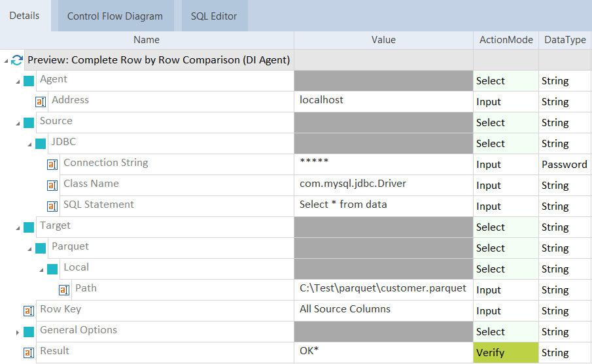
Task: Click the teal Parquet module icon
Action: pos(41,248)
